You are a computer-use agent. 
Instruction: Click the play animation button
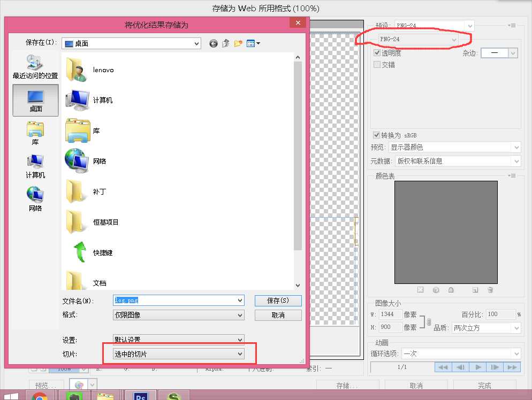[x=478, y=367]
